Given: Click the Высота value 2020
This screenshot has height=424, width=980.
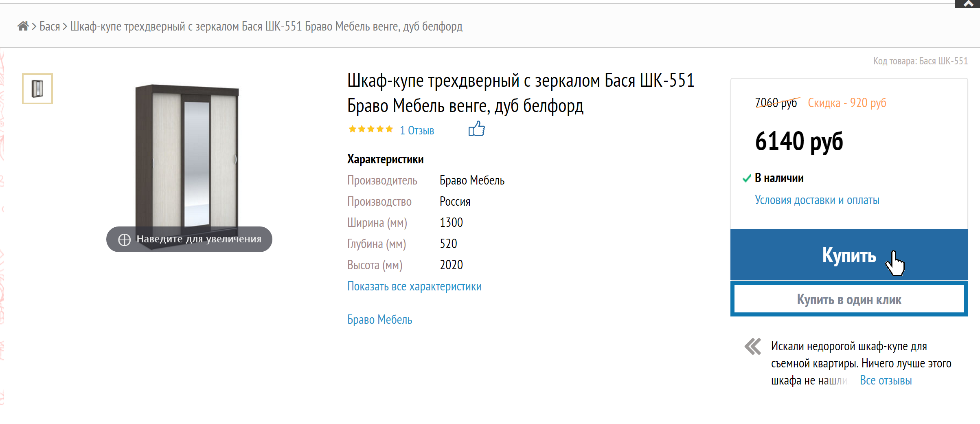Looking at the screenshot, I should coord(451,265).
